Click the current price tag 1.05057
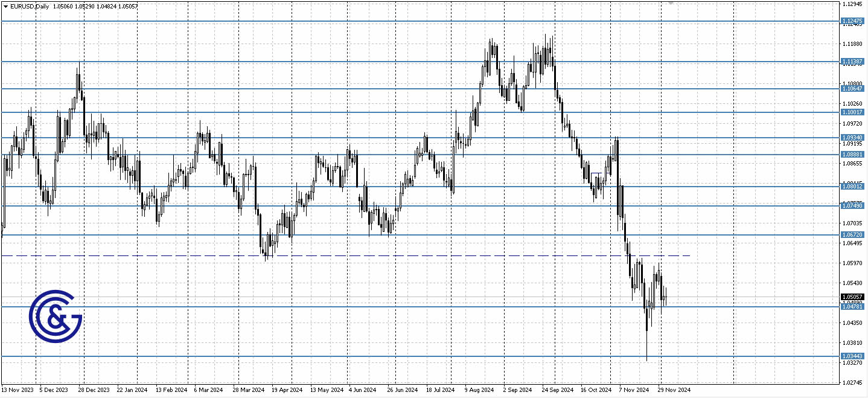Image resolution: width=868 pixels, height=398 pixels. tap(852, 297)
